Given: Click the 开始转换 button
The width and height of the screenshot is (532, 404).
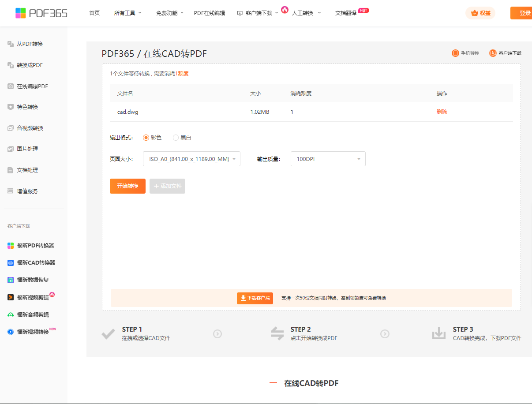Looking at the screenshot, I should 127,186.
